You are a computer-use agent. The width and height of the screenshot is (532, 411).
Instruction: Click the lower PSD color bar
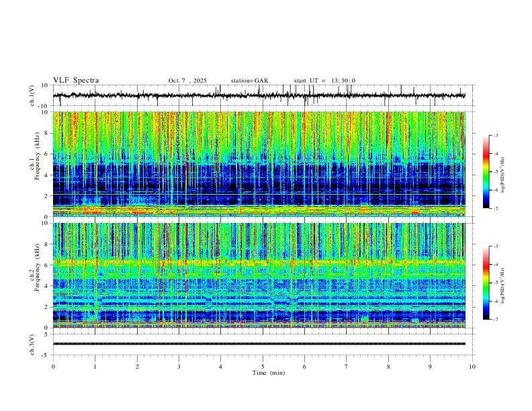(x=486, y=283)
